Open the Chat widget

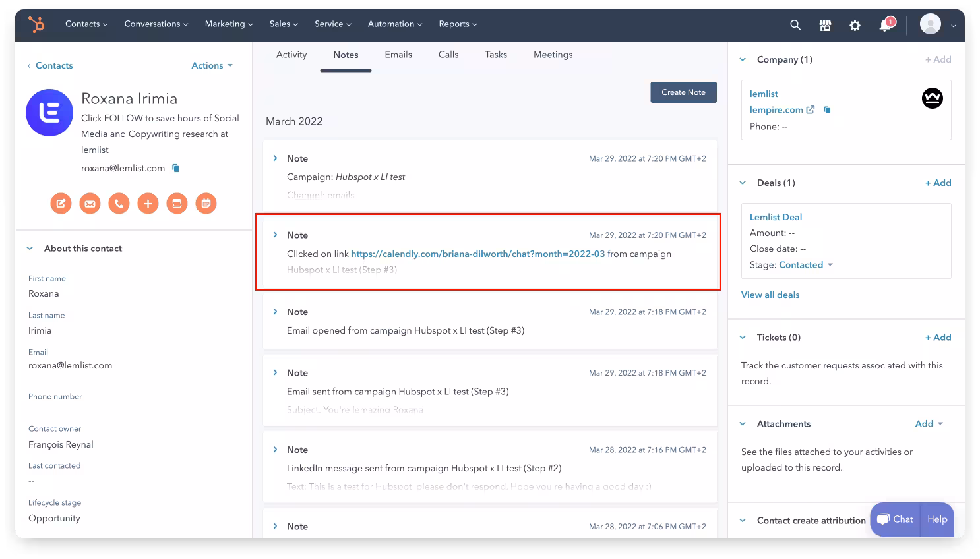pos(895,519)
